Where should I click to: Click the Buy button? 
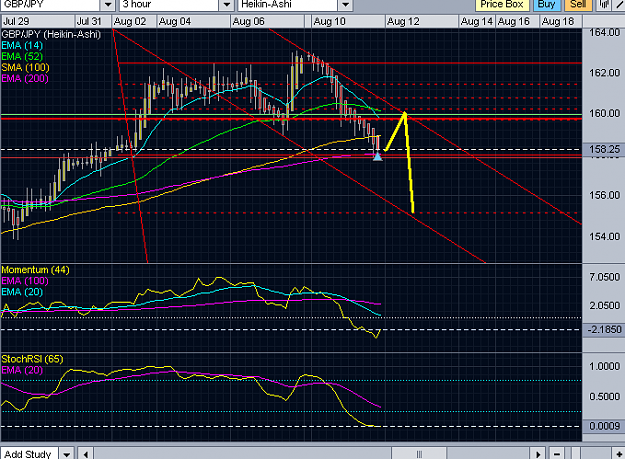[x=546, y=4]
